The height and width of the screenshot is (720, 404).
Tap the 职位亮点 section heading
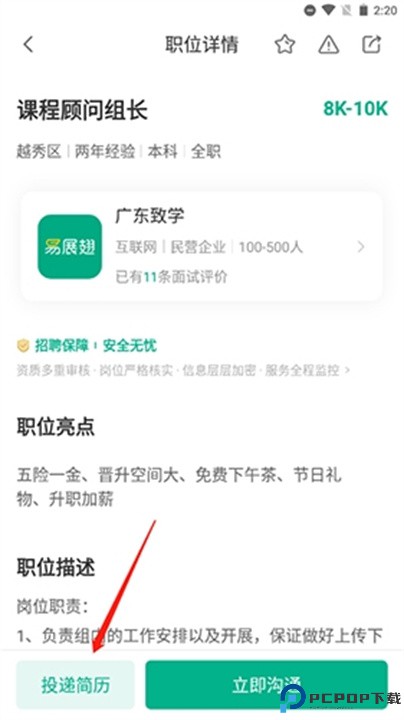click(x=56, y=427)
